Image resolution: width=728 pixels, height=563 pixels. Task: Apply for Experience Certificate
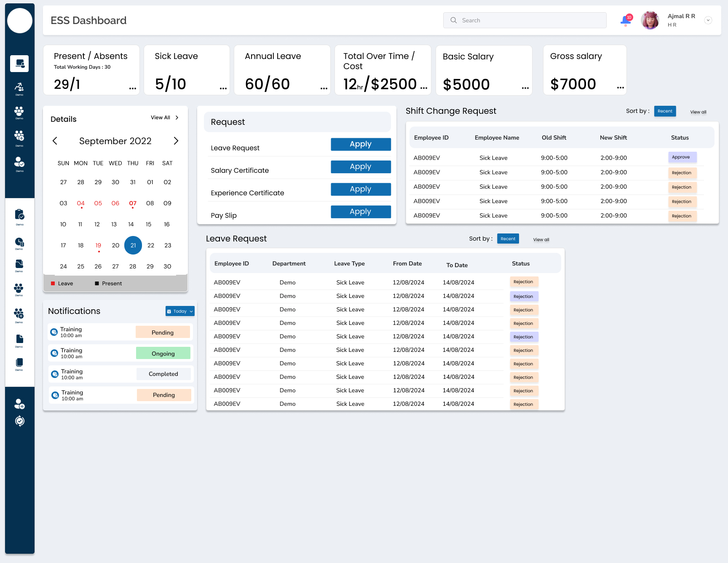point(361,189)
